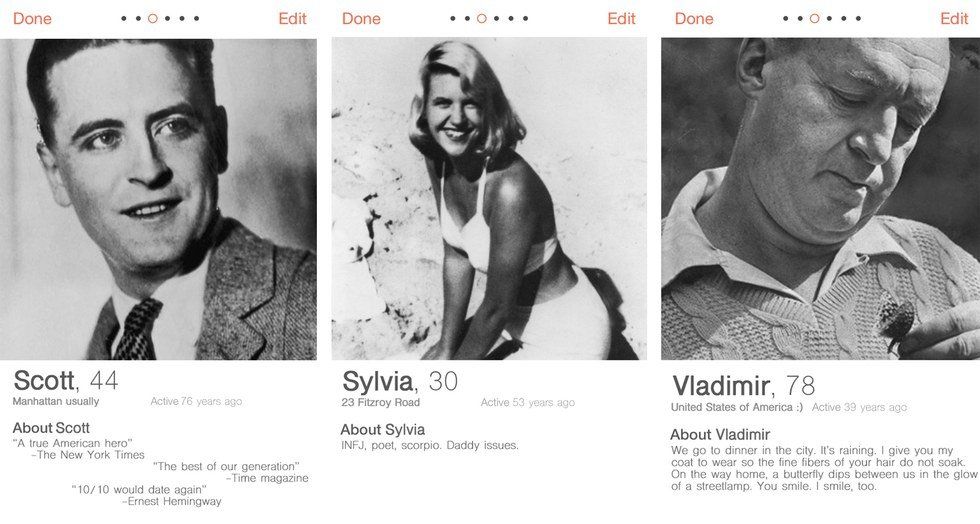Select first page dot on Scott's profile
980x524 pixels.
pyautogui.click(x=124, y=19)
